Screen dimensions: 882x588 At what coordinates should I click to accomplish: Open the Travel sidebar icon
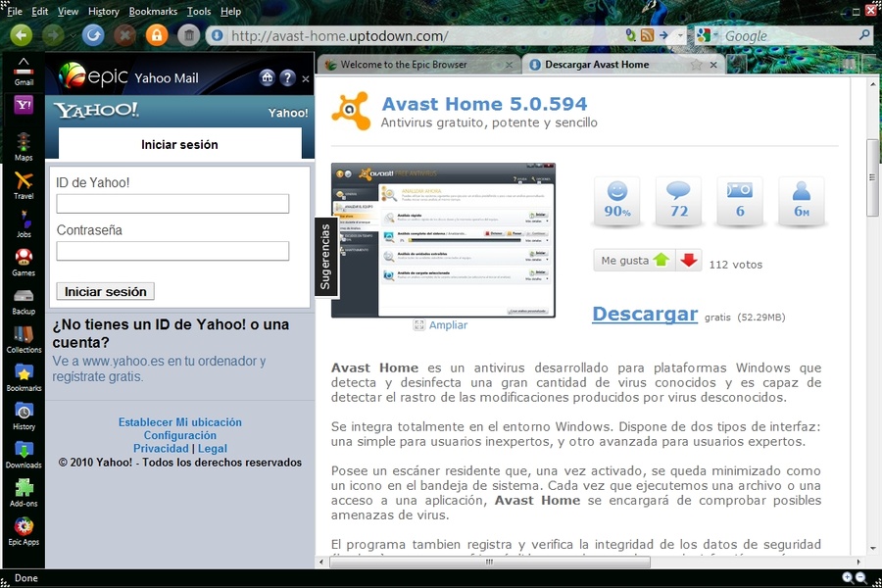[24, 183]
